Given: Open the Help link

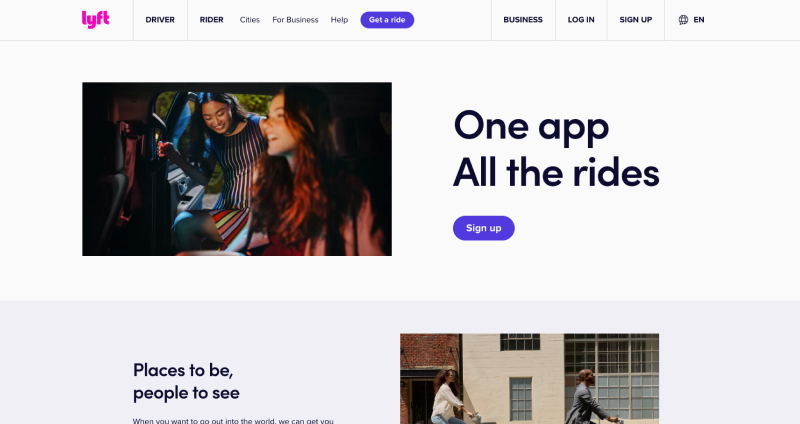Looking at the screenshot, I should [339, 20].
